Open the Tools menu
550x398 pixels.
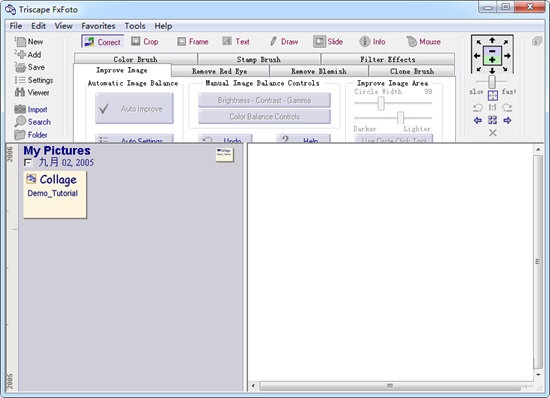coord(135,26)
